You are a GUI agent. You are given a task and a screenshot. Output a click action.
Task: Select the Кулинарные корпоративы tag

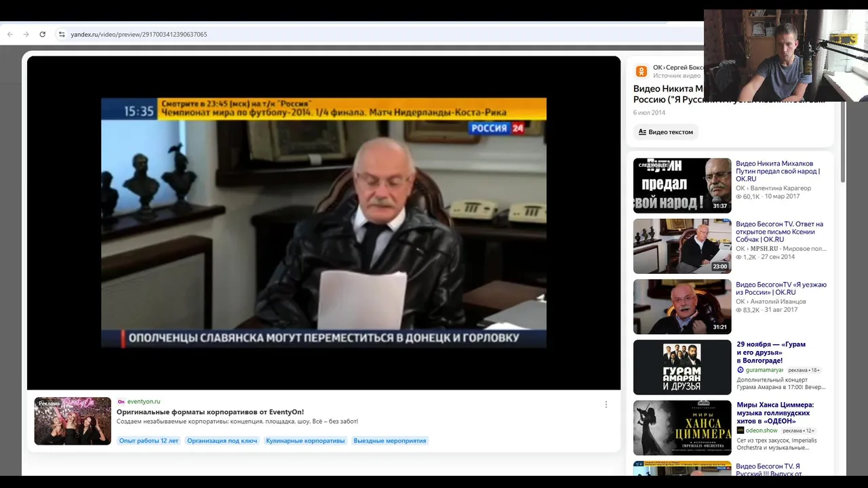305,441
